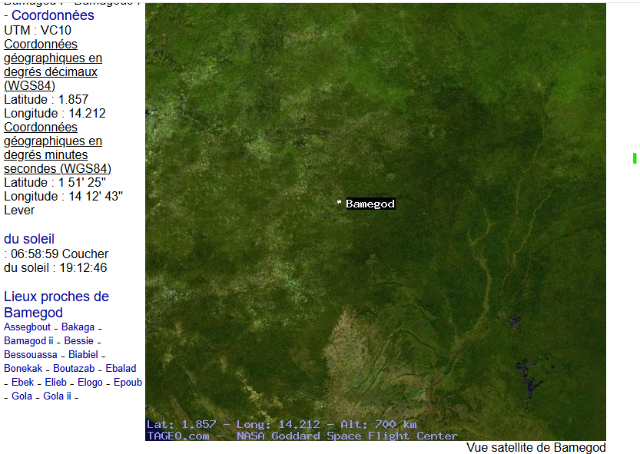
Task: Open the Epoub place link
Action: 128,383
